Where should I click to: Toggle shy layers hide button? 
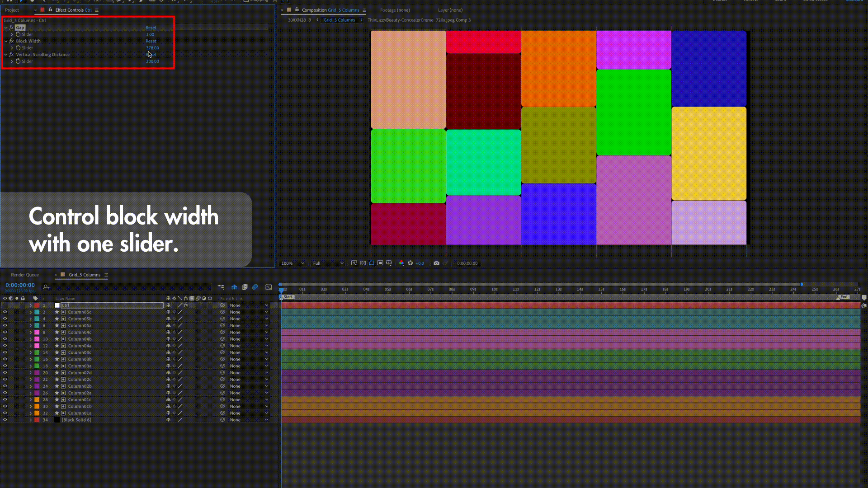(234, 287)
